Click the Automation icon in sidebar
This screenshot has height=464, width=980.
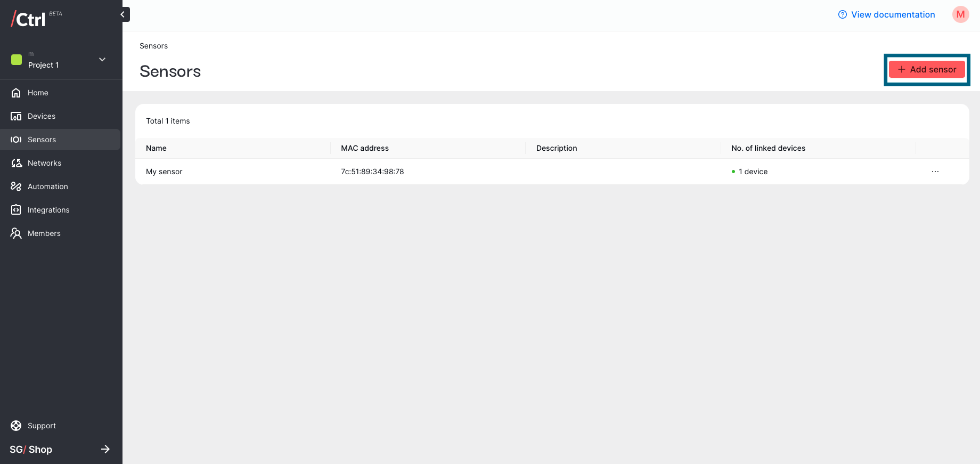16,186
